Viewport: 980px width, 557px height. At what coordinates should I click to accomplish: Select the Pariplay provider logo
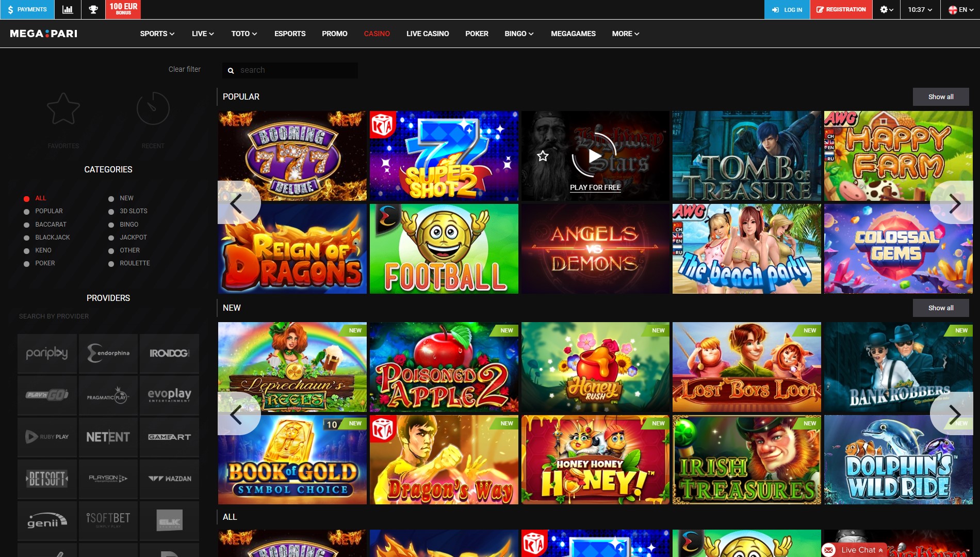[x=47, y=354]
